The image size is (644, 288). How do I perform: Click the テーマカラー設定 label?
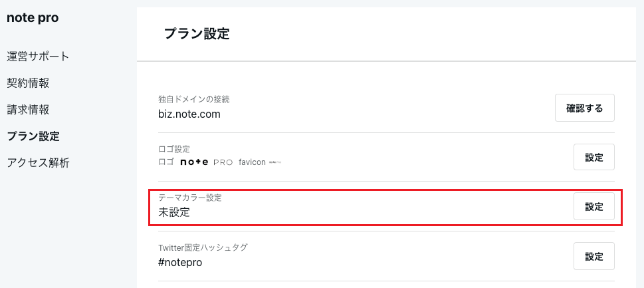tap(190, 198)
